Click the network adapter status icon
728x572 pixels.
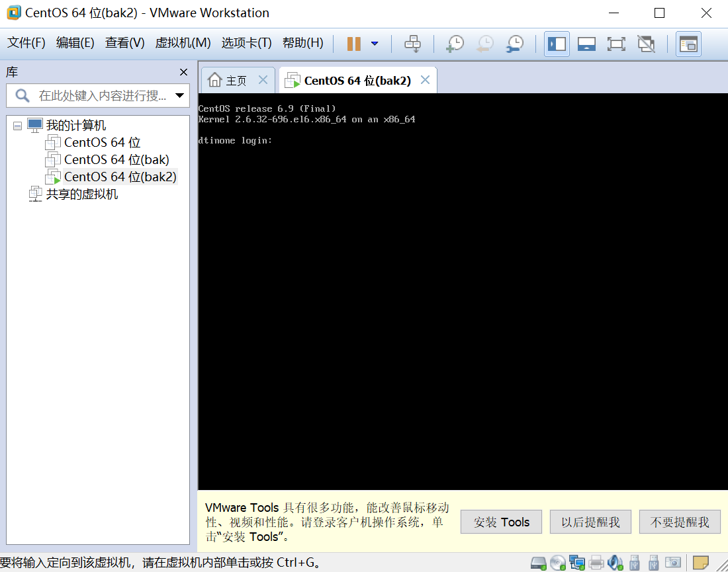coord(576,563)
